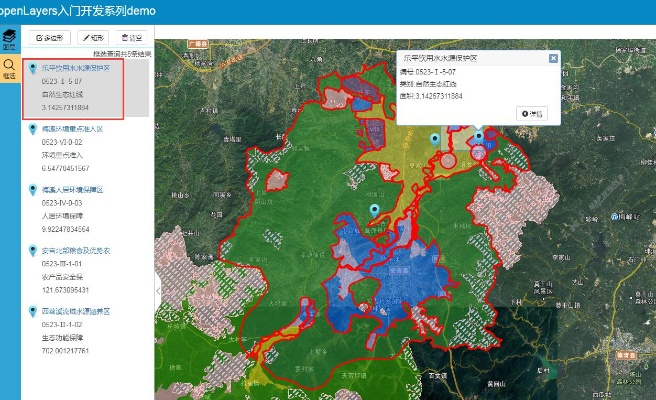This screenshot has height=400, width=656.
Task: Open the layers panel in the sidebar
Action: [9, 38]
